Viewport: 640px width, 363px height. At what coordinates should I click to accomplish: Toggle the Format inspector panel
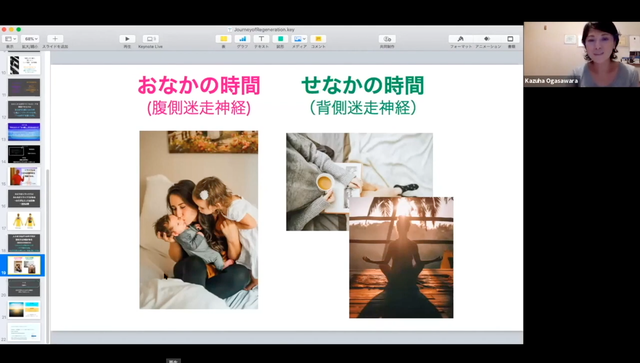[461, 39]
